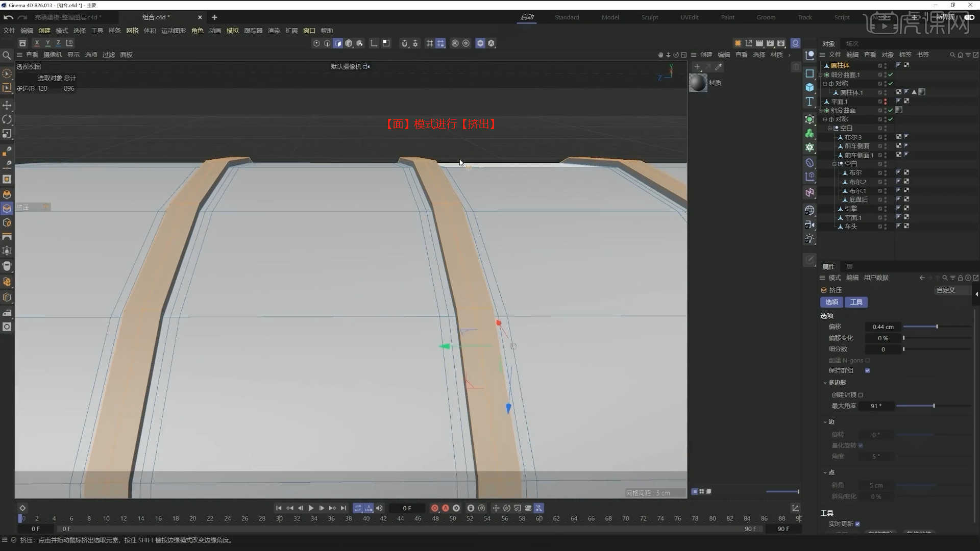Click object manager search icon
Image resolution: width=980 pixels, height=551 pixels.
952,55
